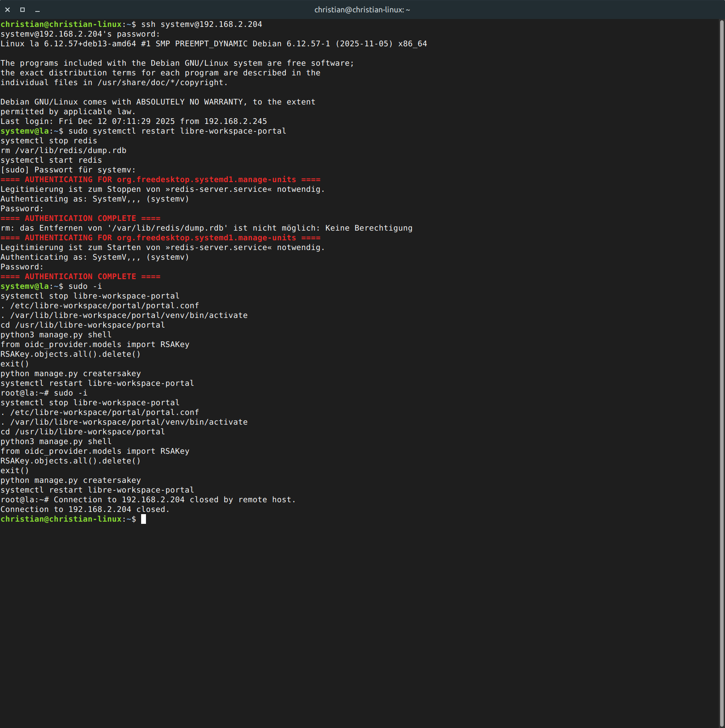Image resolution: width=725 pixels, height=728 pixels.
Task: Click the ssh systemv@192.168.2.204 command
Action: click(x=201, y=24)
